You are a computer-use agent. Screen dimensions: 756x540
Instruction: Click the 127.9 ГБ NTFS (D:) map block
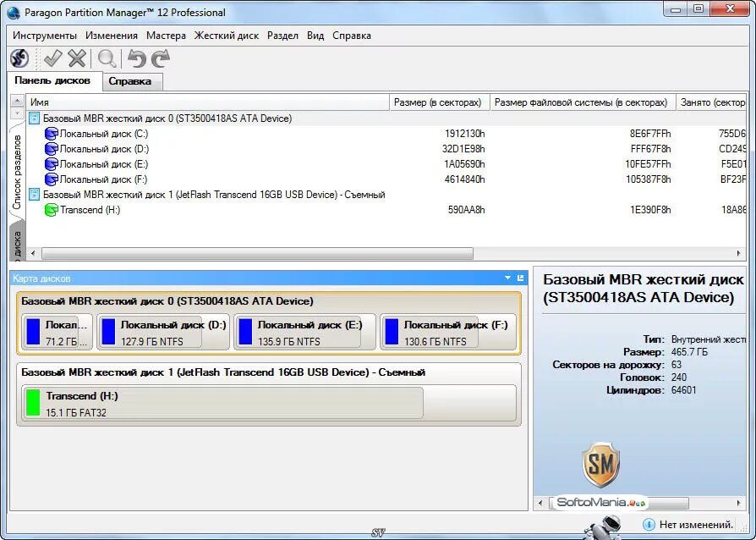[x=163, y=332]
